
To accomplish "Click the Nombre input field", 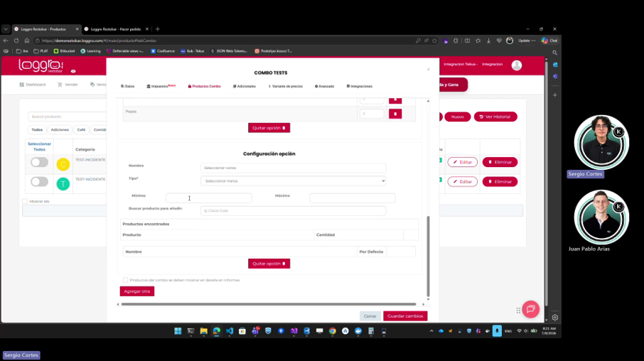I will (x=294, y=168).
